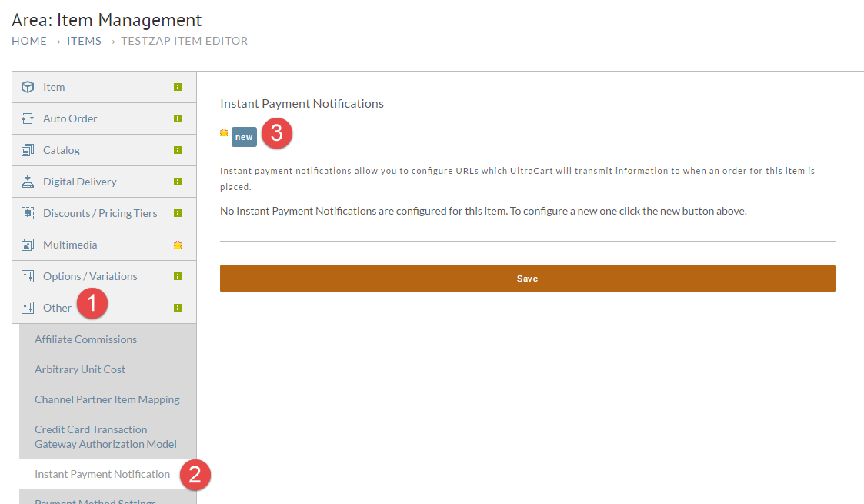Viewport: 864px width, 504px height.
Task: Click the Multimedia image icon
Action: [28, 245]
